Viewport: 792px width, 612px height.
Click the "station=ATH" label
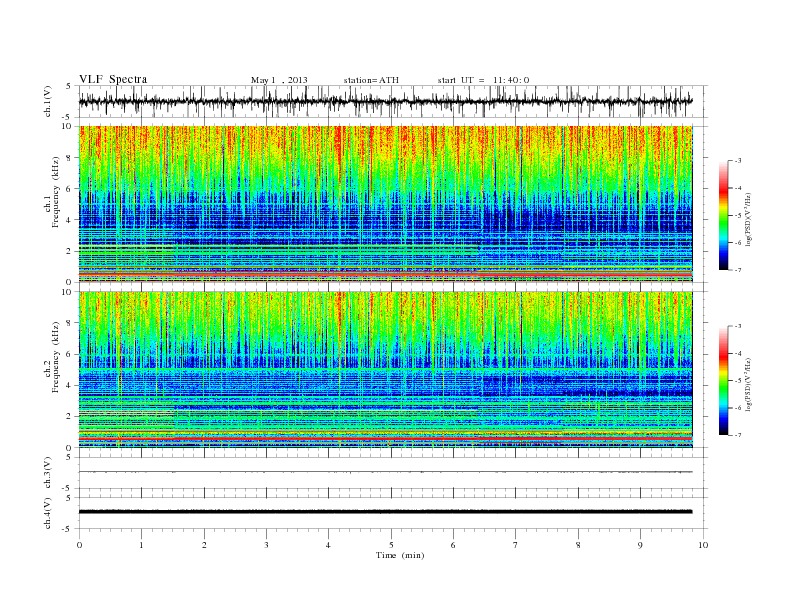click(x=371, y=80)
